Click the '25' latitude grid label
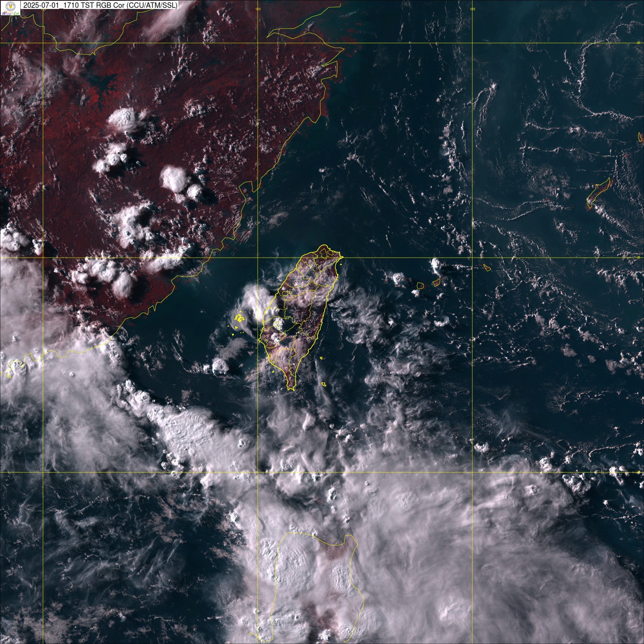This screenshot has height=644, width=644. pyautogui.click(x=638, y=257)
